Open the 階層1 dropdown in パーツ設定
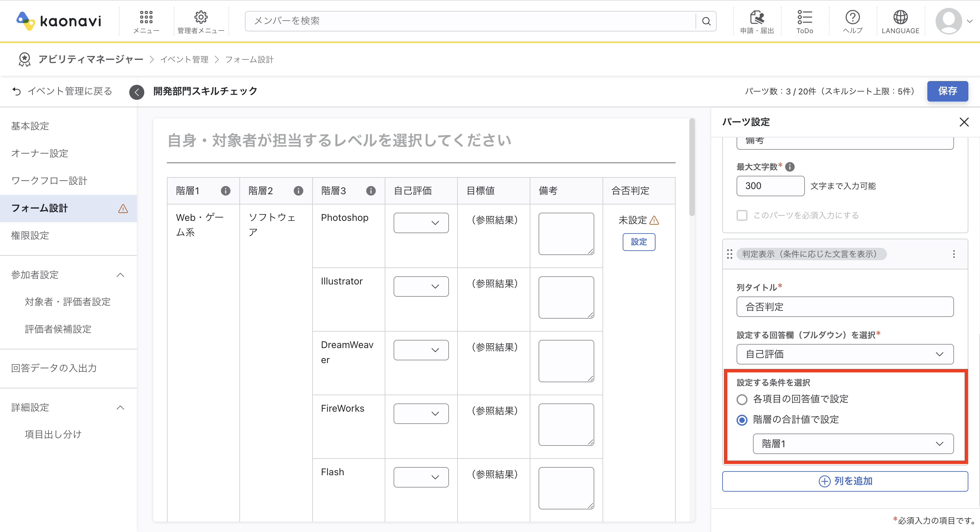This screenshot has width=980, height=532. (x=853, y=443)
